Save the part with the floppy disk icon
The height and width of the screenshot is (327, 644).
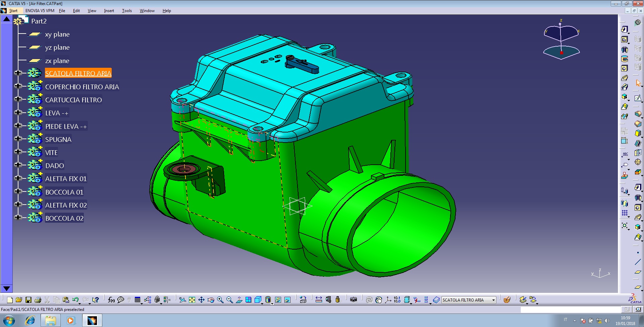pyautogui.click(x=29, y=300)
